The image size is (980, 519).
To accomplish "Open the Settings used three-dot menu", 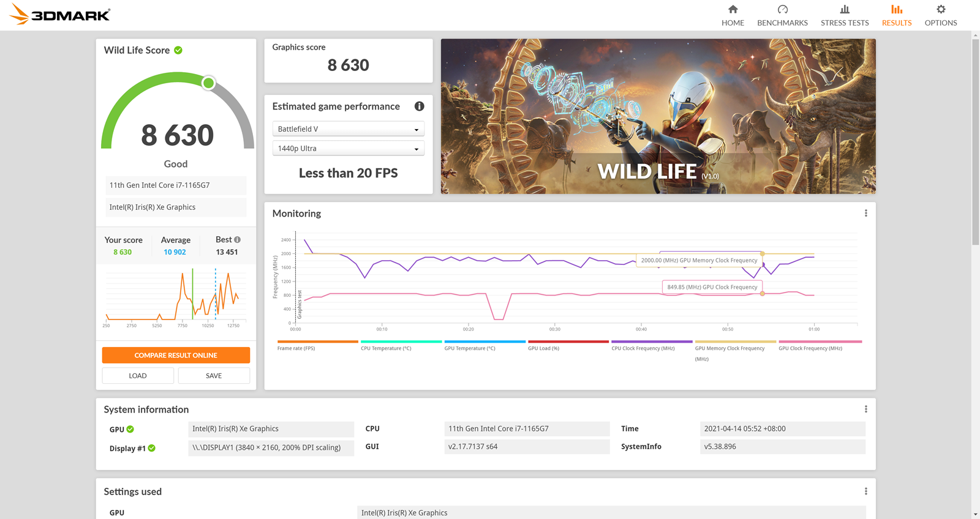I will (x=865, y=491).
